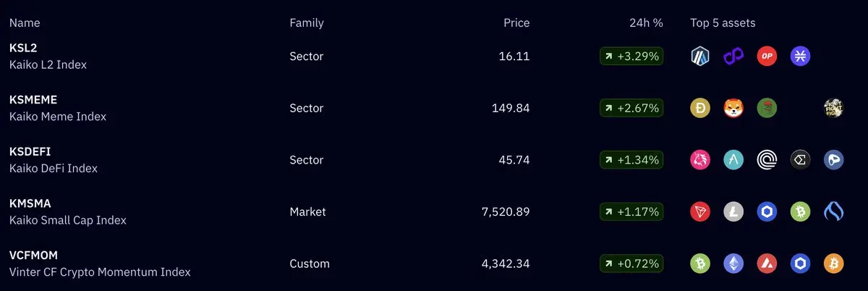Sort by the Price column header
The image size is (868, 291).
516,23
